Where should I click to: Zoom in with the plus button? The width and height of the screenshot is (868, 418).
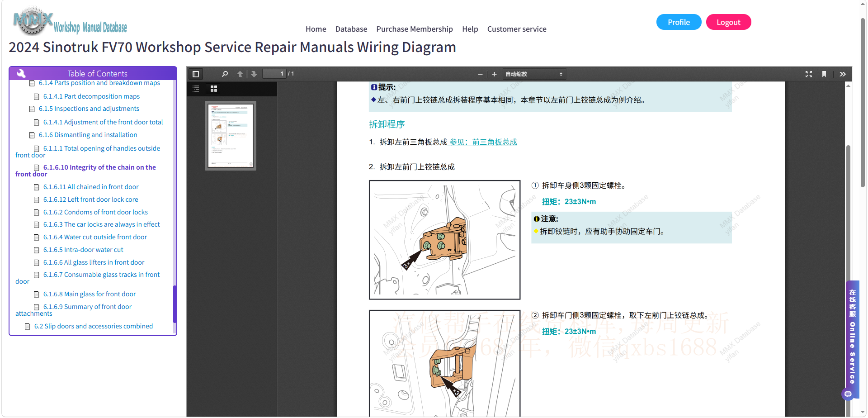coord(494,74)
